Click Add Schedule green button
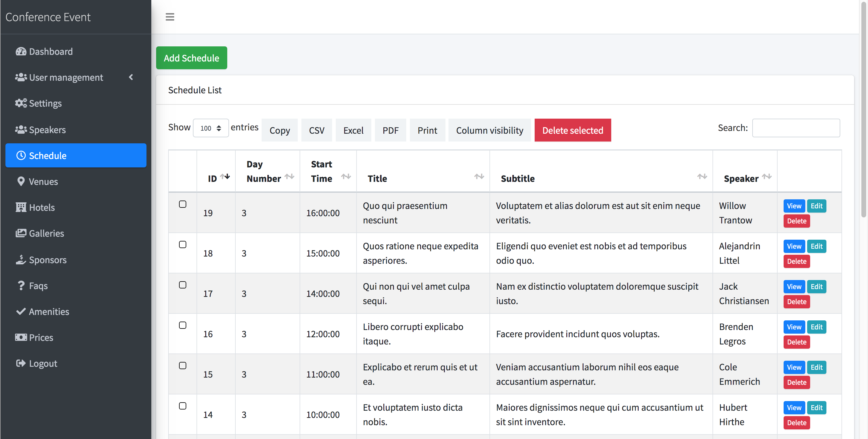Screen dimensions: 868x439 (x=192, y=58)
